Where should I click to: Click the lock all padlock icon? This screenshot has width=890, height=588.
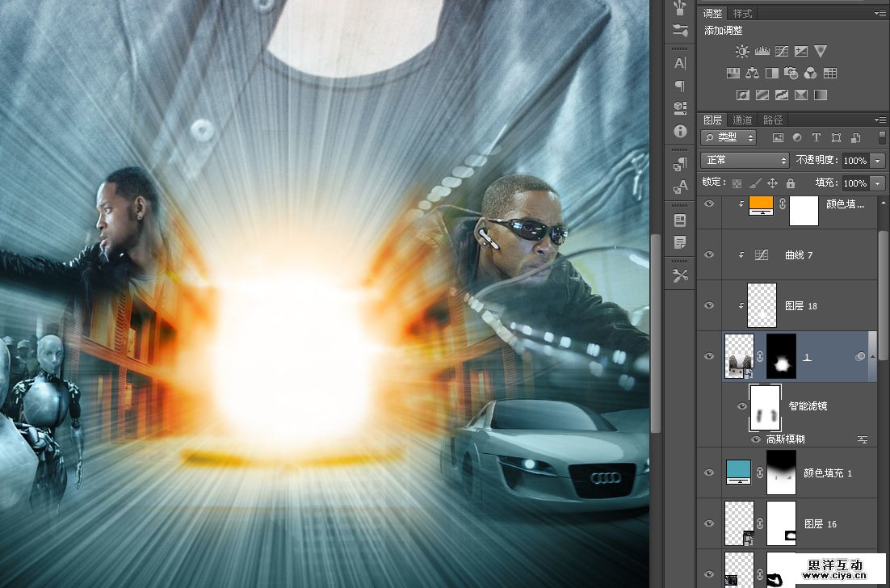(x=790, y=183)
